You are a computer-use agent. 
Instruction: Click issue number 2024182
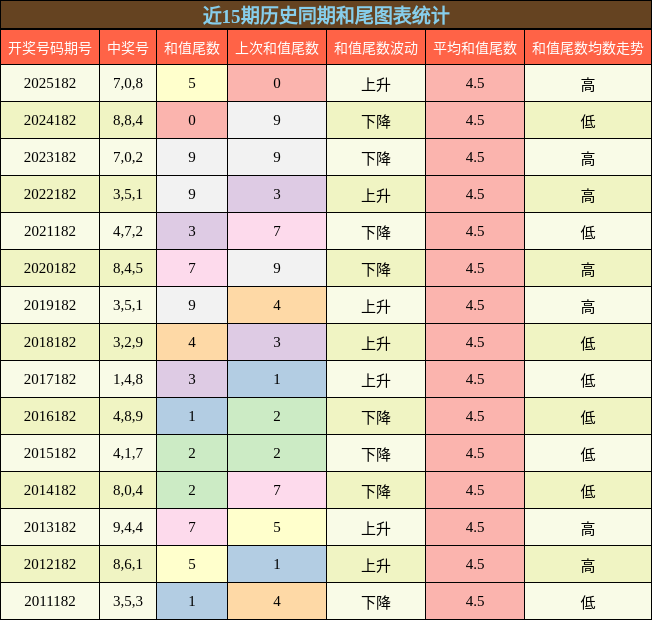point(50,120)
